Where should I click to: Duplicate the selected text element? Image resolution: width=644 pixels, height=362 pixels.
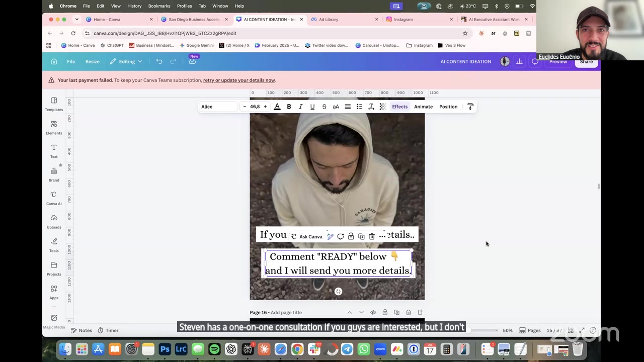(x=361, y=236)
